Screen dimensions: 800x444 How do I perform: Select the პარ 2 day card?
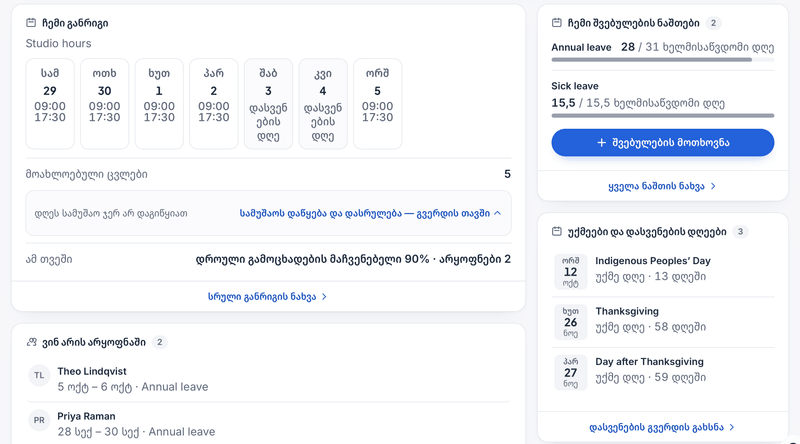(x=214, y=104)
